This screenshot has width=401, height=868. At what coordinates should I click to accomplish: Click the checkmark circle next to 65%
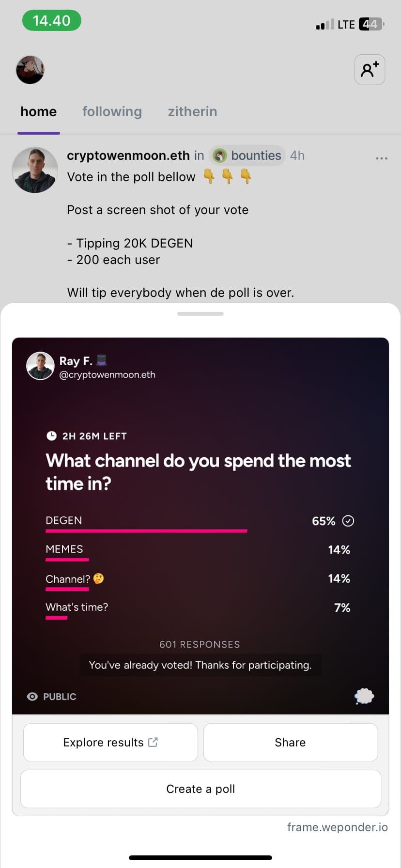point(348,521)
